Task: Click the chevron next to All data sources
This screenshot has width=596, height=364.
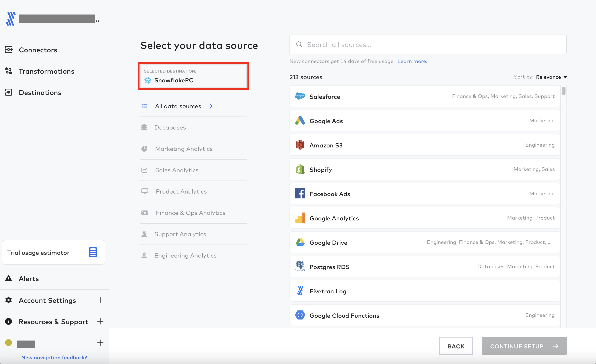Action: click(211, 106)
